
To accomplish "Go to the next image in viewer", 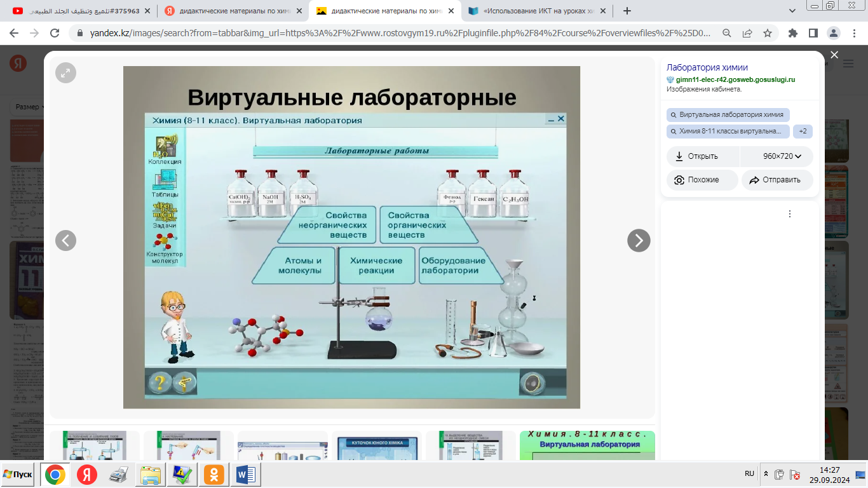I will [639, 240].
